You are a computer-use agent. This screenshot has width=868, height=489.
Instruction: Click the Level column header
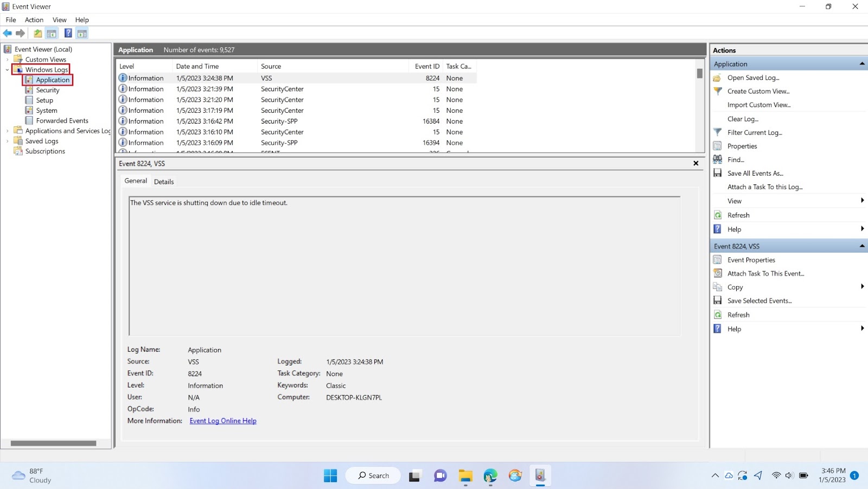(x=145, y=66)
